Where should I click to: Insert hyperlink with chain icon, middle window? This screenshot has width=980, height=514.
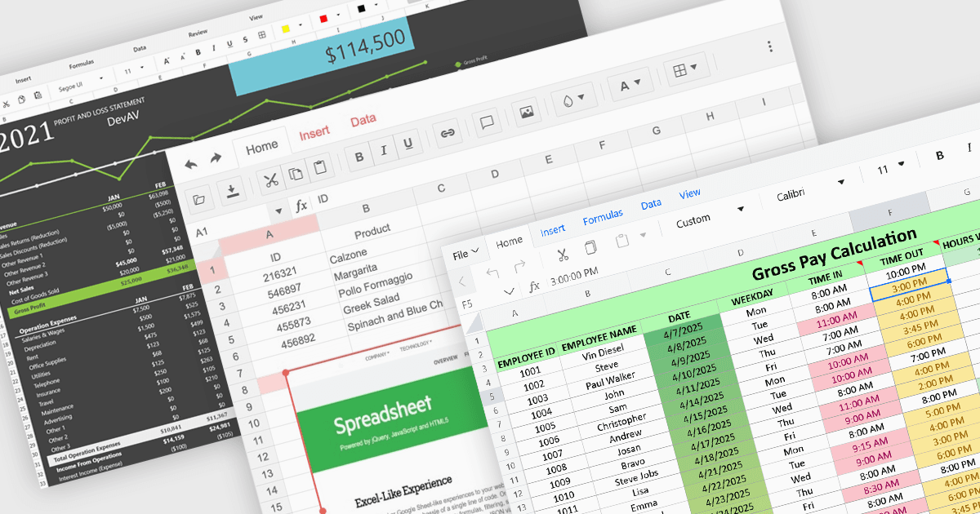(x=447, y=133)
